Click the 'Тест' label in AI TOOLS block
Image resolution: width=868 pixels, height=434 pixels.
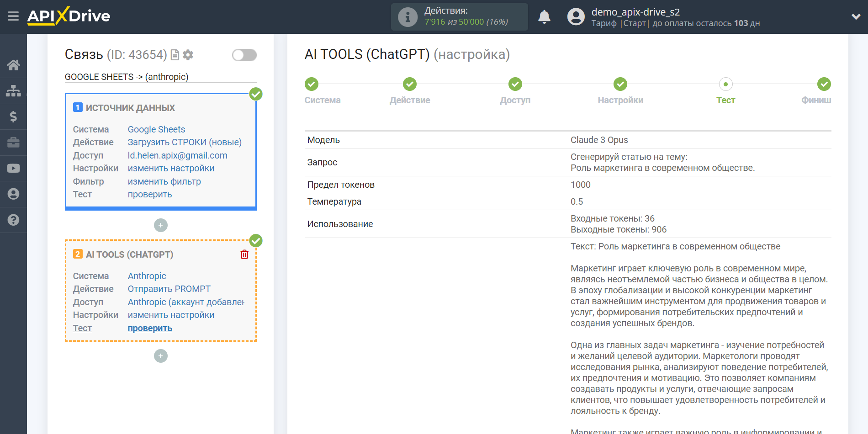pos(82,328)
